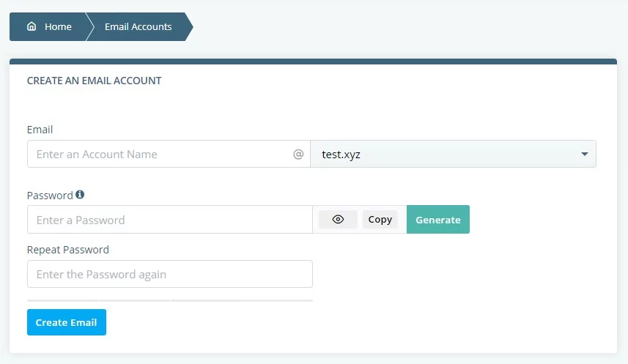Submit the form with Create Email
This screenshot has width=628, height=364.
(x=67, y=322)
